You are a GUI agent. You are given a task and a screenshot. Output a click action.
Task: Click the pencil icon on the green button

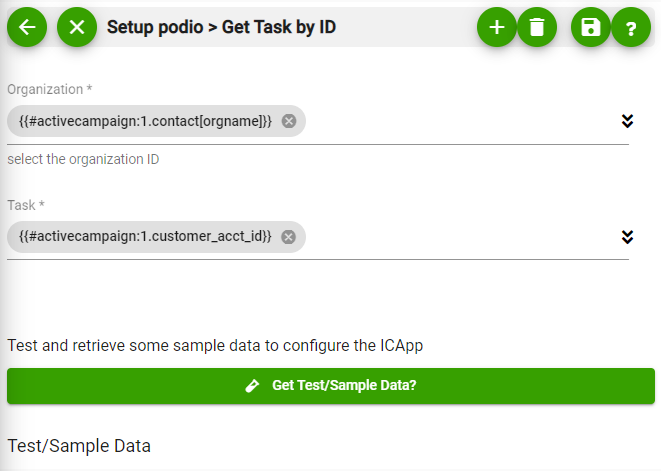[x=253, y=386]
